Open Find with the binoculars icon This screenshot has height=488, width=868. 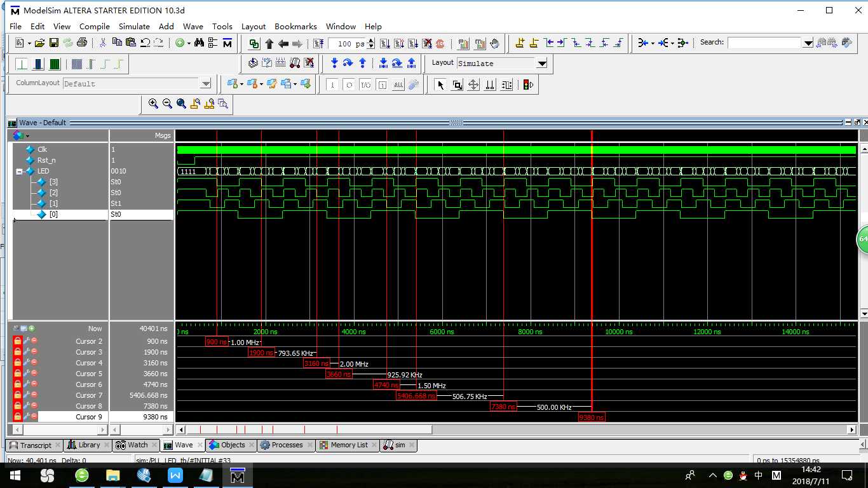coord(199,43)
